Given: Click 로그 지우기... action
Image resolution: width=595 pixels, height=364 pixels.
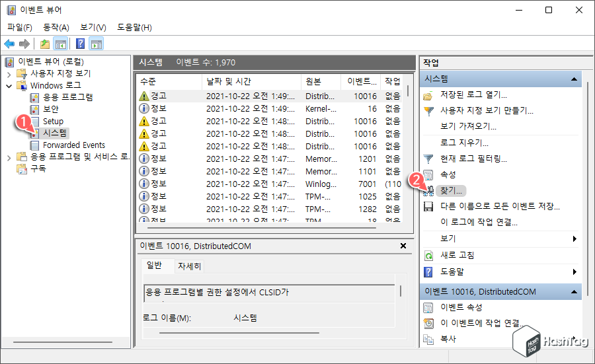Looking at the screenshot, I should tap(464, 143).
